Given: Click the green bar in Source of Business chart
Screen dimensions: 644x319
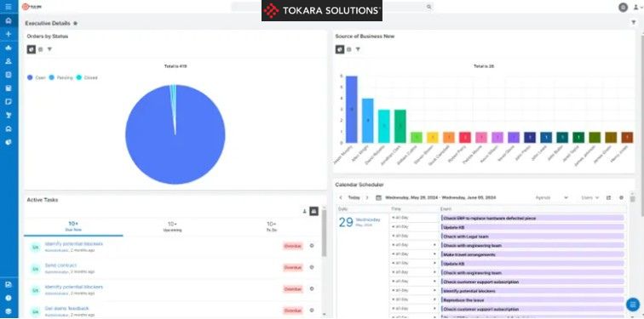Looking at the screenshot, I should click(400, 126).
